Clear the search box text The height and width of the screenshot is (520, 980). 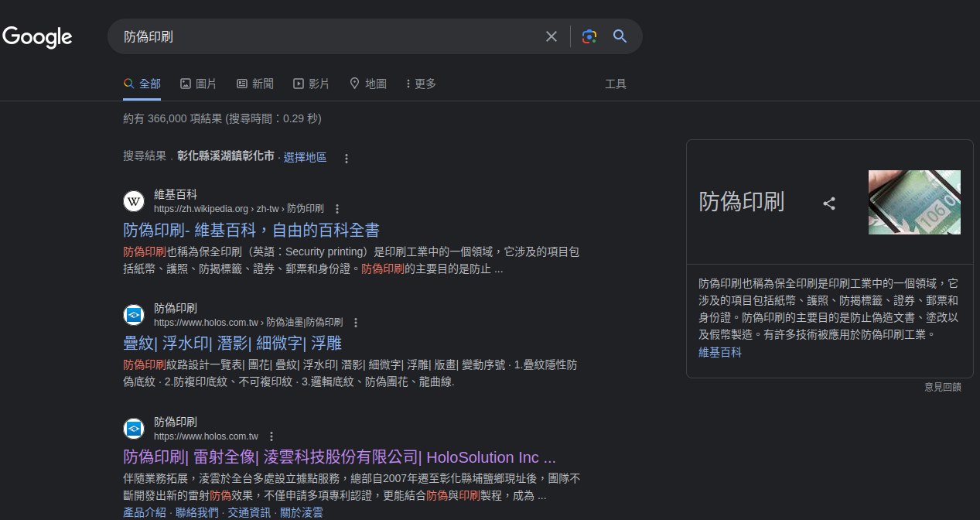[551, 36]
